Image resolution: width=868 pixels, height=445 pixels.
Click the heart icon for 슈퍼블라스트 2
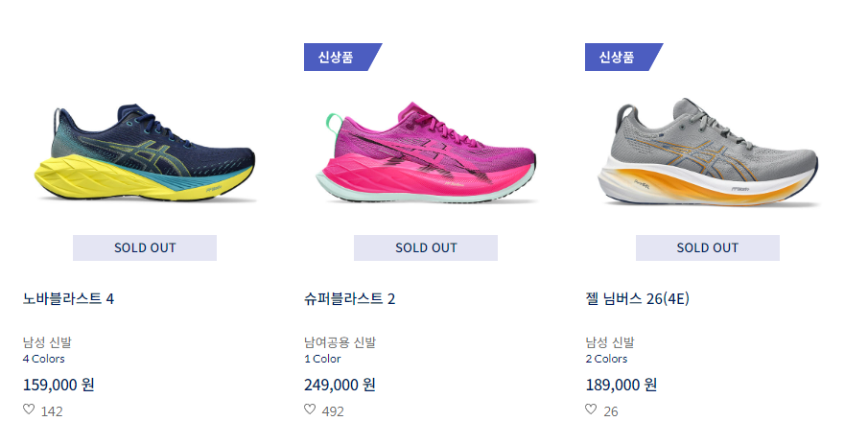tap(310, 410)
